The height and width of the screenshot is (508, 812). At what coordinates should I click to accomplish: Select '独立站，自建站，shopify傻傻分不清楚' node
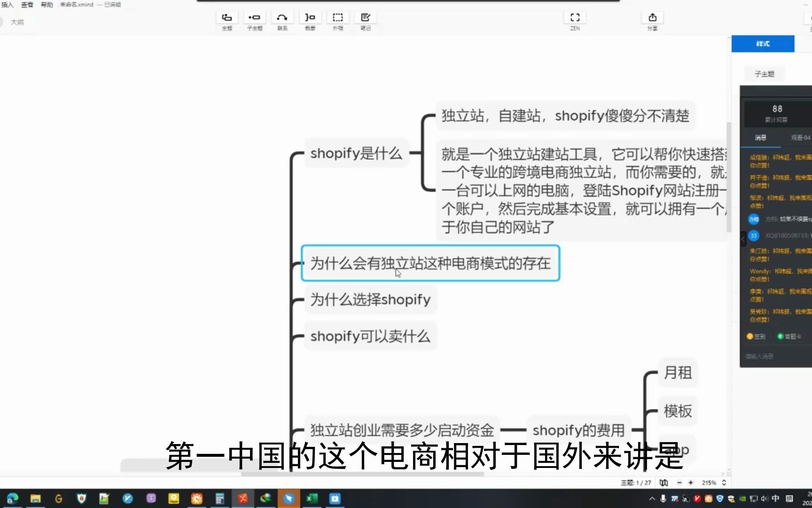click(x=565, y=116)
